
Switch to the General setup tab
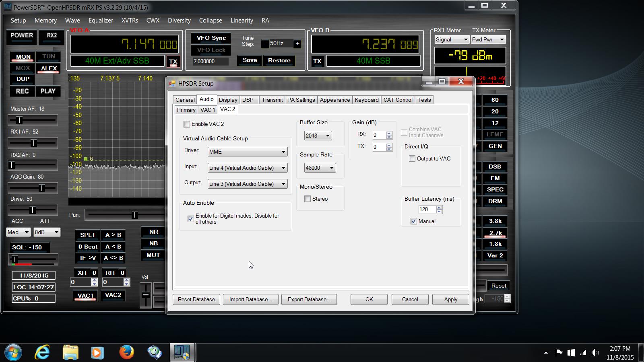pos(185,100)
